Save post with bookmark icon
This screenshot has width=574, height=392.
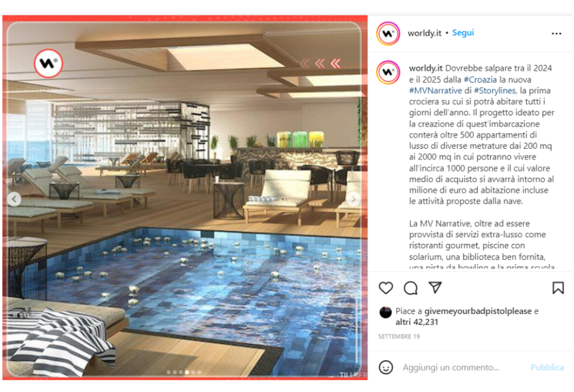click(558, 288)
